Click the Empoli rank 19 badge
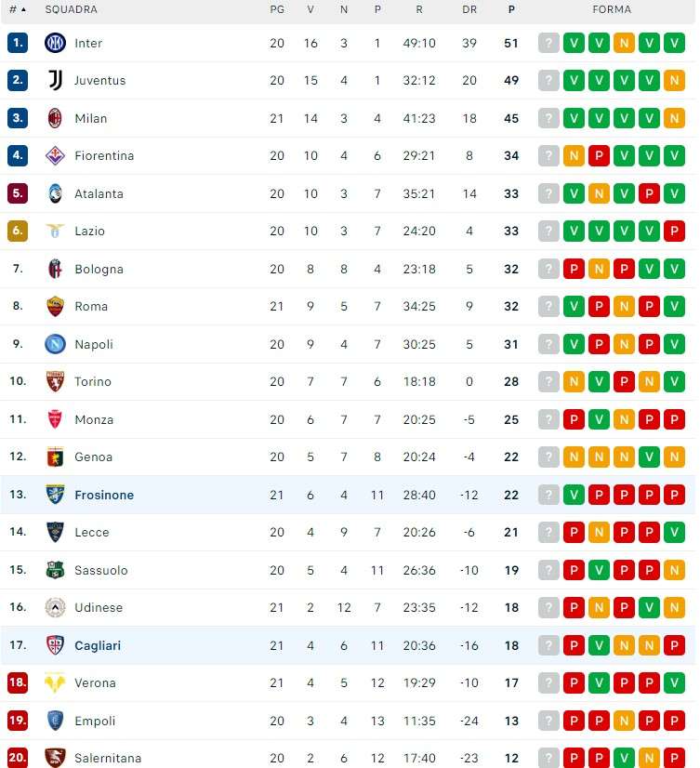 coord(18,721)
